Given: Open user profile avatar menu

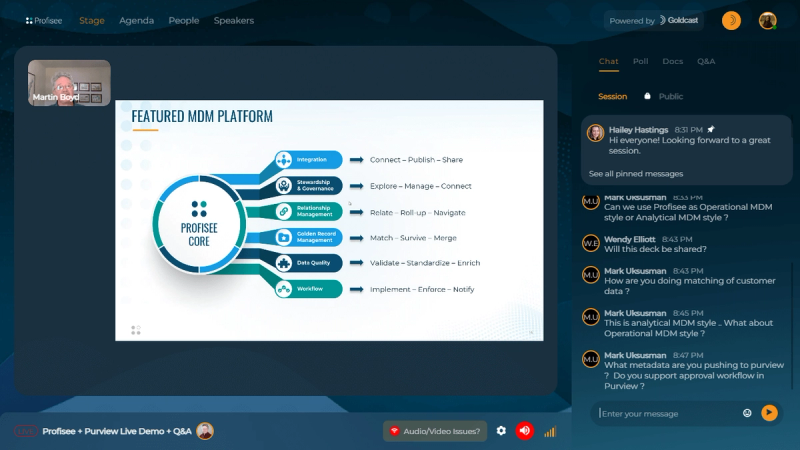Looking at the screenshot, I should point(767,20).
